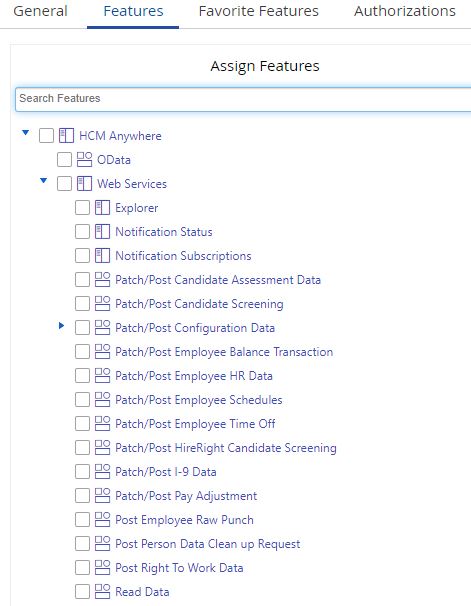The image size is (471, 606).
Task: Click the Post Employee Raw Punch icon
Action: click(x=102, y=519)
